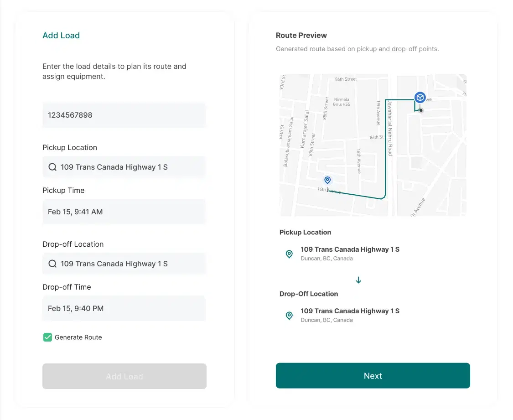Click the search icon in Pickup Location field
Image resolution: width=513 pixels, height=420 pixels.
(x=52, y=167)
